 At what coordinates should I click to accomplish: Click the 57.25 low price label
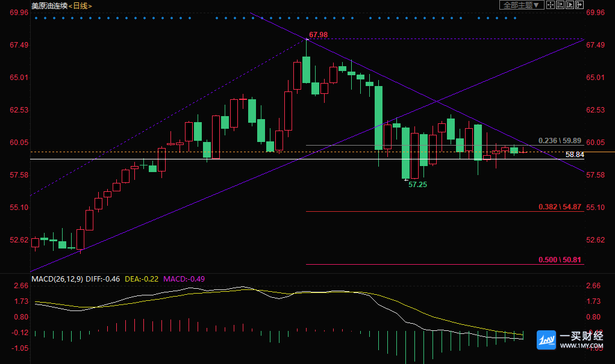point(417,185)
